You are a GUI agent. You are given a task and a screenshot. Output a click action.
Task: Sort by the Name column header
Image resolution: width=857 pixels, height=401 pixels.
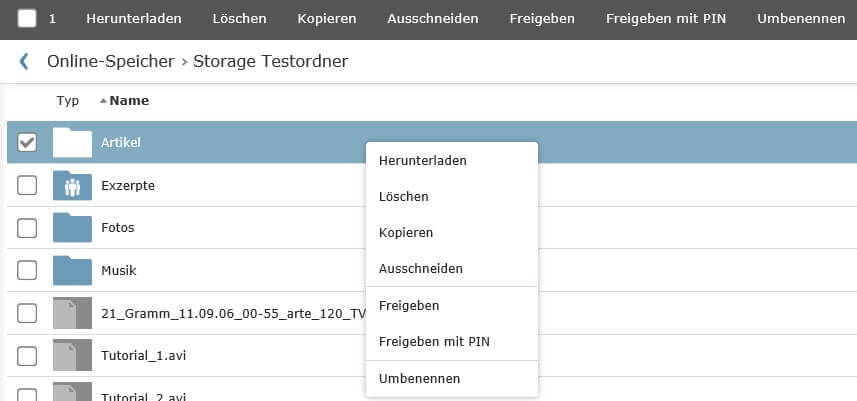(129, 101)
